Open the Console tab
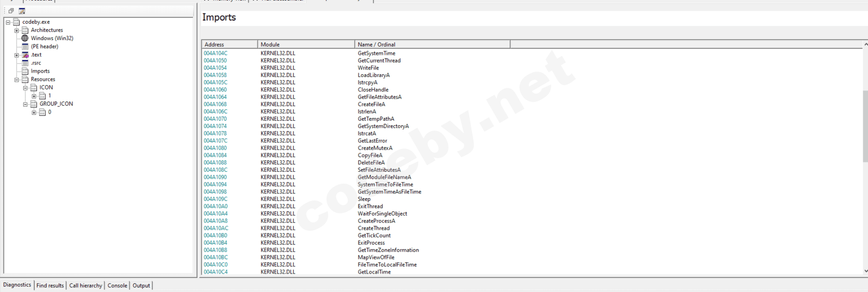The height and width of the screenshot is (292, 868). pos(117,285)
